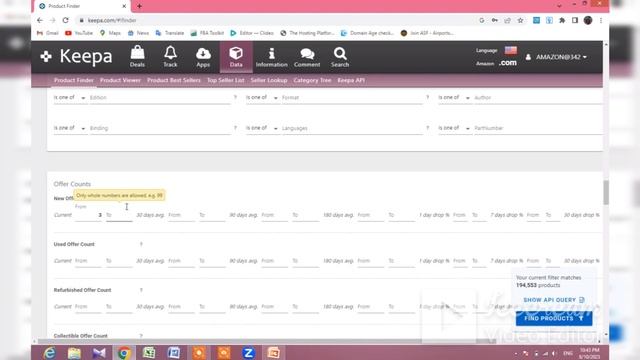Open File Explorer in taskbar
Image resolution: width=640 pixels, height=360 pixels.
pyautogui.click(x=74, y=353)
